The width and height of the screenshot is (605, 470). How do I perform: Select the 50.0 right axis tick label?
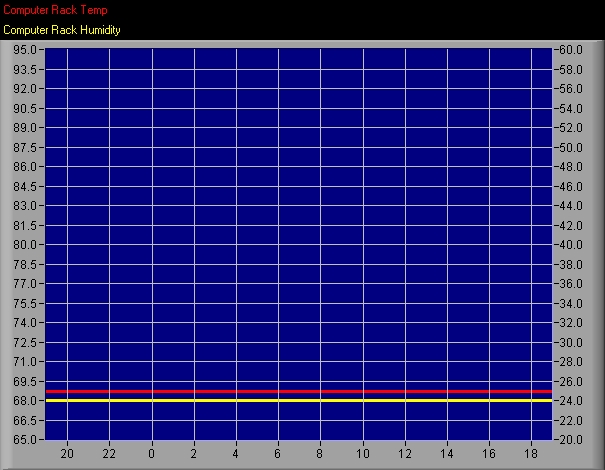(x=571, y=147)
